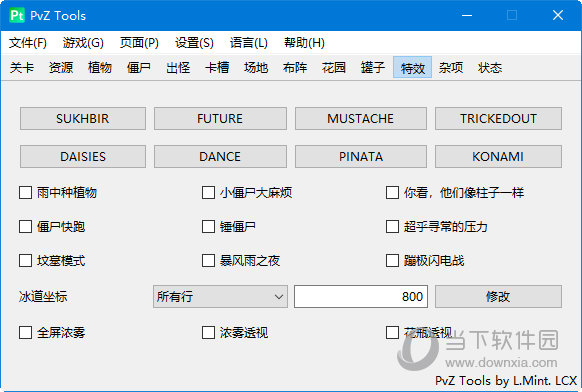Open the 页面(P) menu

tap(139, 43)
